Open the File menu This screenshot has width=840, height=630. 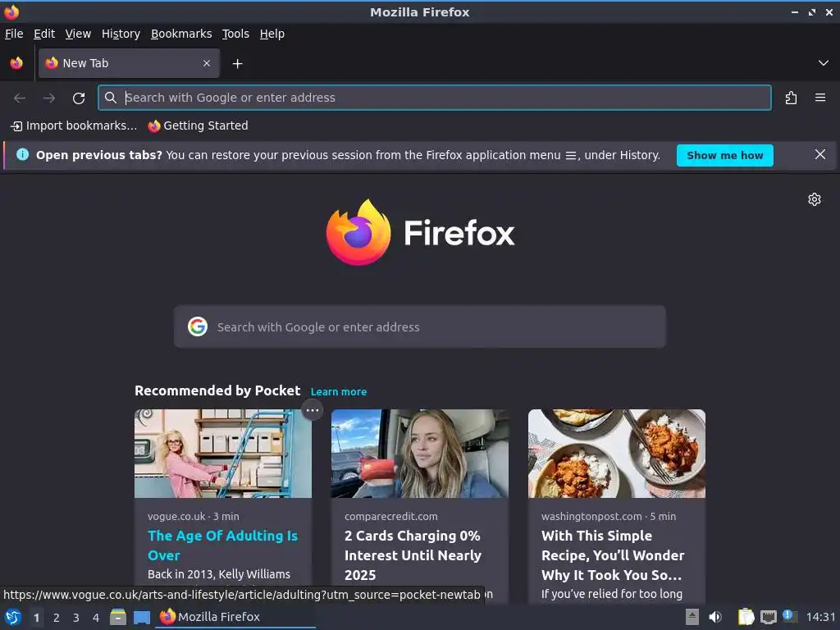(14, 34)
